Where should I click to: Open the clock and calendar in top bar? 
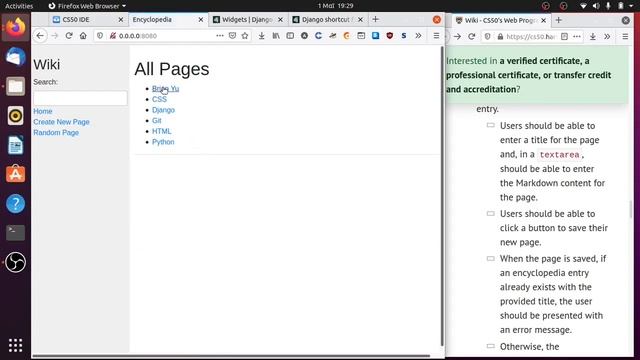[x=336, y=6]
